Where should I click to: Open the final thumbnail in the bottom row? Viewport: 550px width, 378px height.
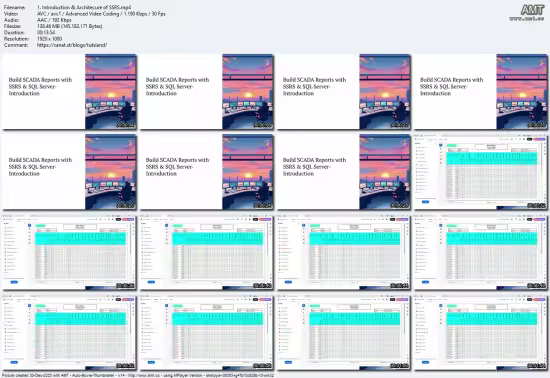480,332
